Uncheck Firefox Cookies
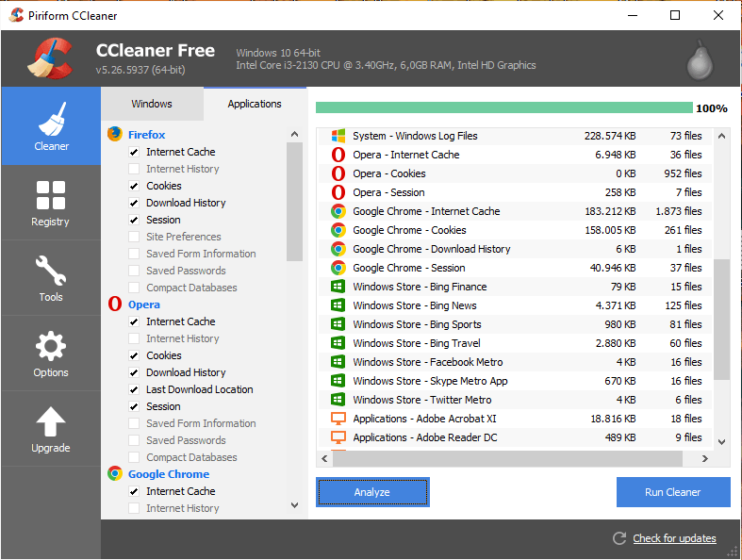Viewport: 742px width, 560px height. pos(134,186)
